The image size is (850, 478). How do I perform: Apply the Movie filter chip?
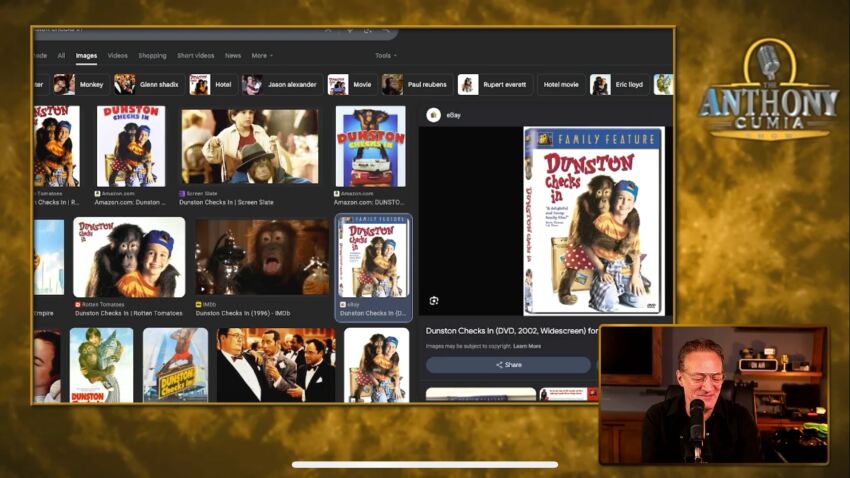351,85
